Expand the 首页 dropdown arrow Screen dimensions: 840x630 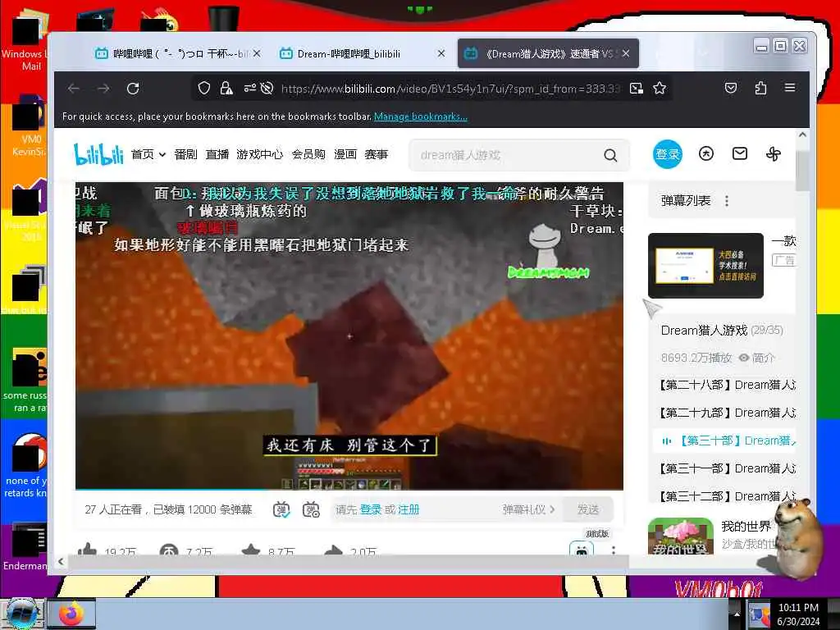(162, 154)
